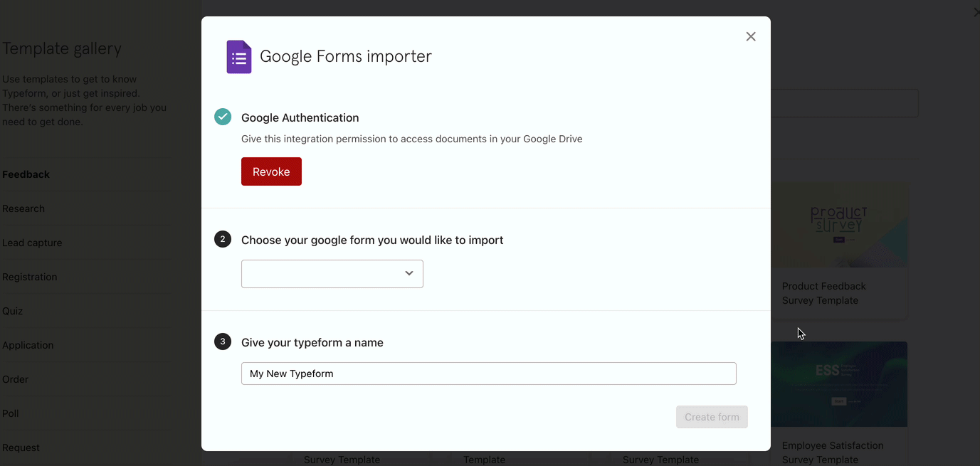
Task: Click the green Google Authentication checkmark icon
Action: 223,117
